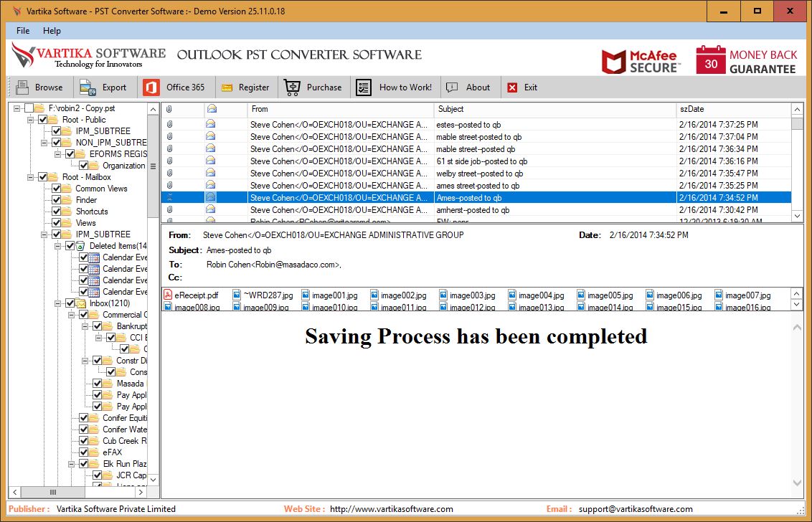Click the Export disk icon
812x522 pixels.
click(88, 87)
